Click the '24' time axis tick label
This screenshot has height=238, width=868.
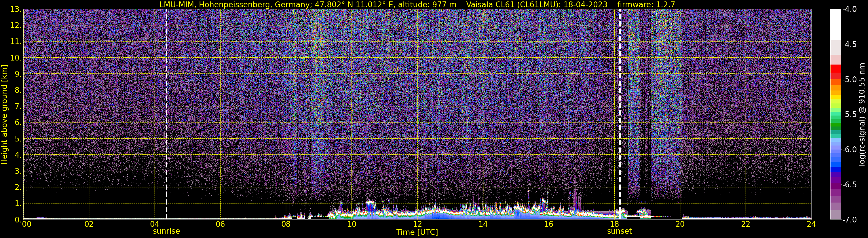(811, 224)
